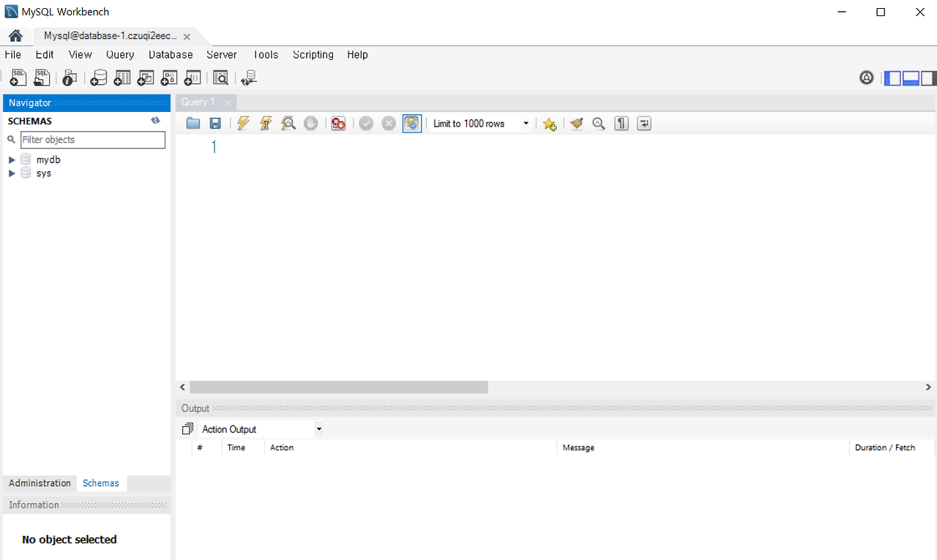This screenshot has height=560, width=937.
Task: Toggle the bottom output panel visibility
Action: point(911,78)
